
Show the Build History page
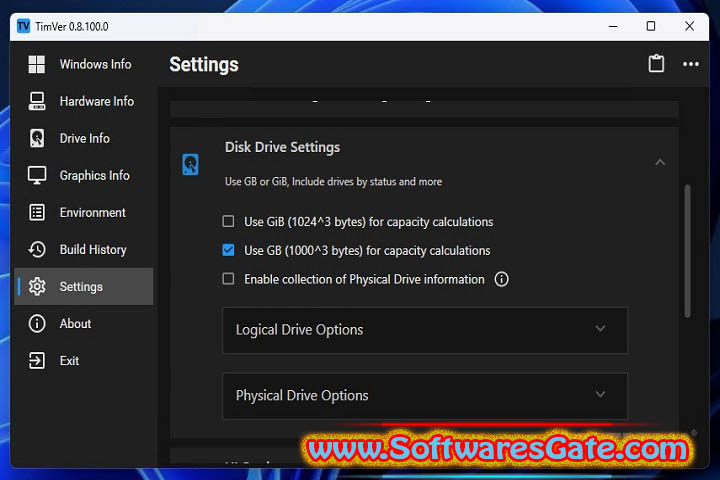[93, 249]
